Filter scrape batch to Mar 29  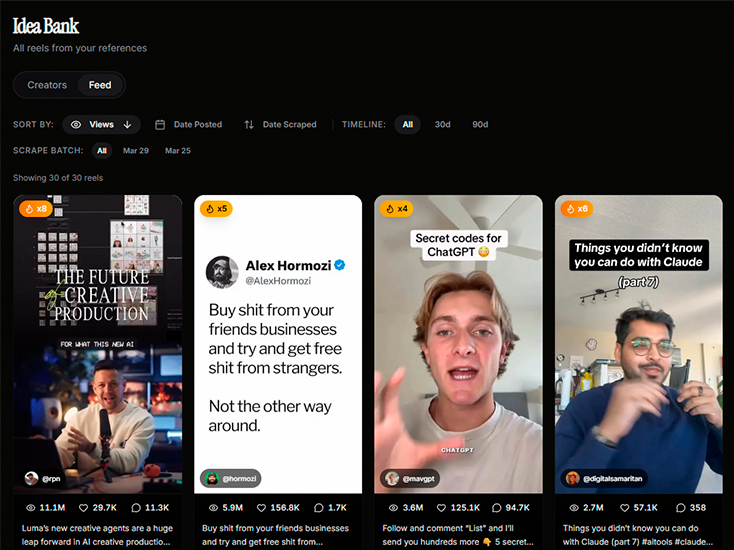136,151
